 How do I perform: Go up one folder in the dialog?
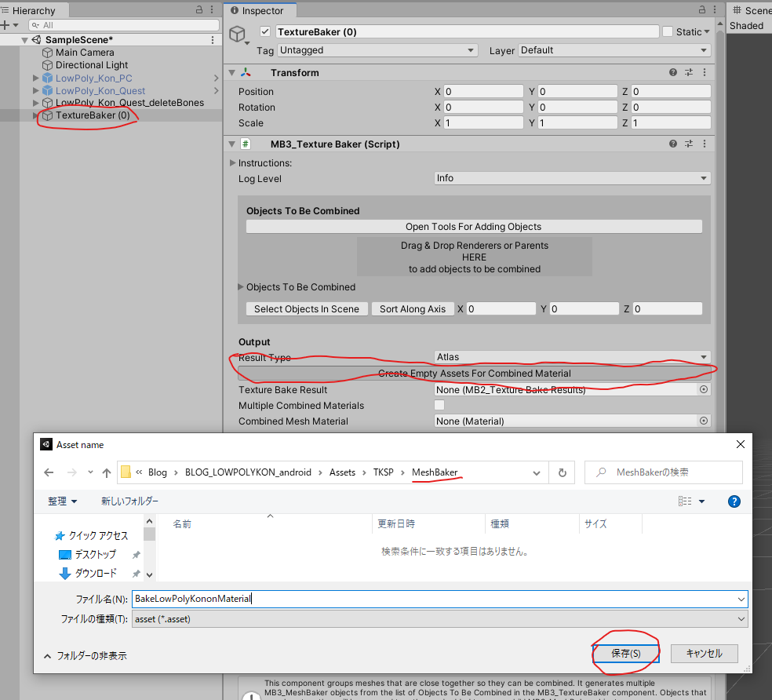click(x=107, y=472)
